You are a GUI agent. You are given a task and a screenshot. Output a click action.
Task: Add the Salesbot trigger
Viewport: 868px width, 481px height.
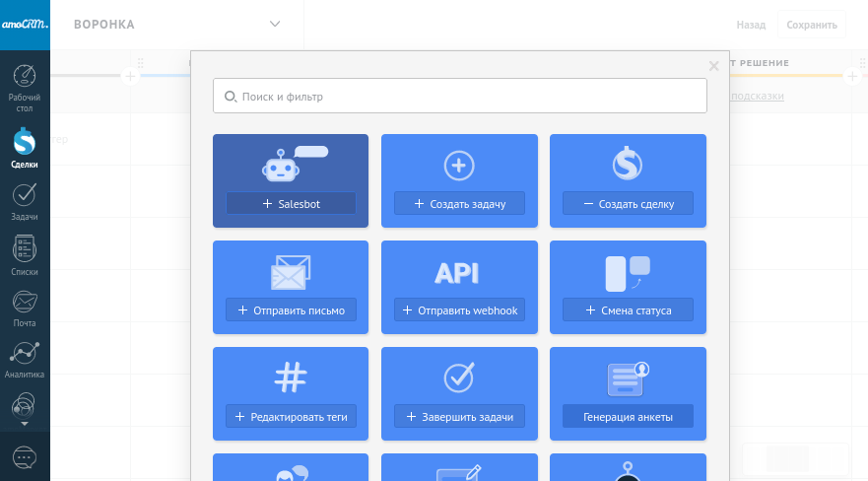[291, 204]
